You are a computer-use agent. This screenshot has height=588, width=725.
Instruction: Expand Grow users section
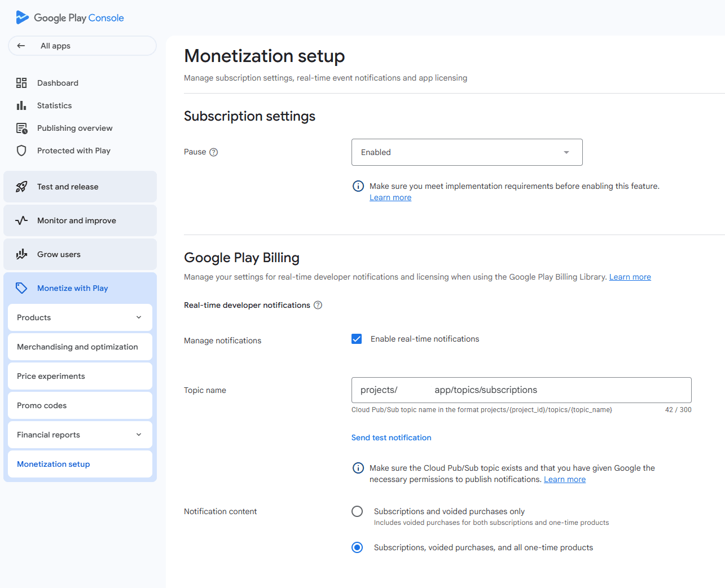80,254
